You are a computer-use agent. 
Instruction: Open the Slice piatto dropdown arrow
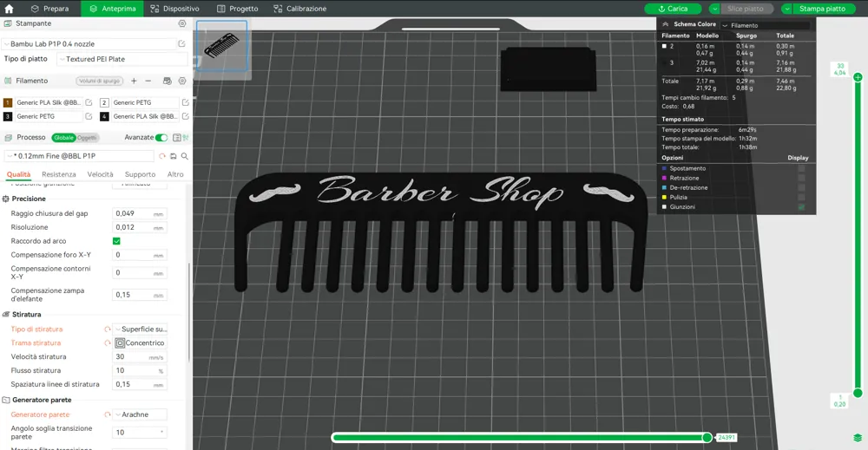point(714,9)
